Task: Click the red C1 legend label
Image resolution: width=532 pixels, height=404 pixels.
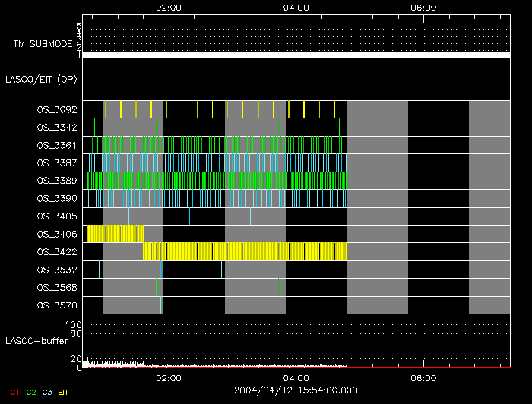Action: coord(14,392)
